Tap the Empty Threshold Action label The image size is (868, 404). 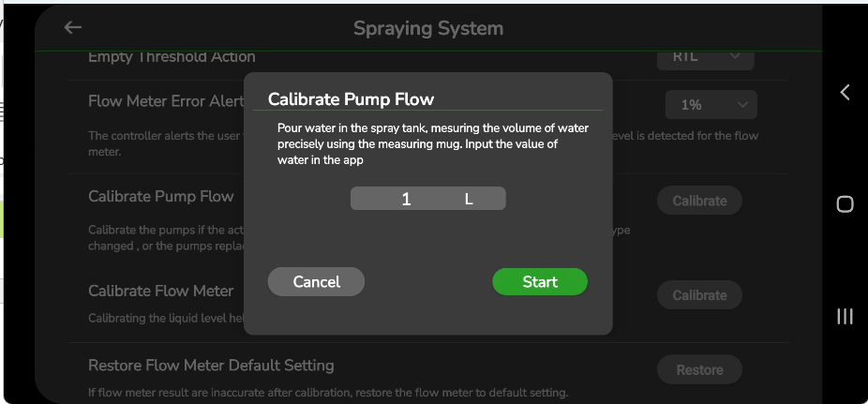[x=172, y=57]
